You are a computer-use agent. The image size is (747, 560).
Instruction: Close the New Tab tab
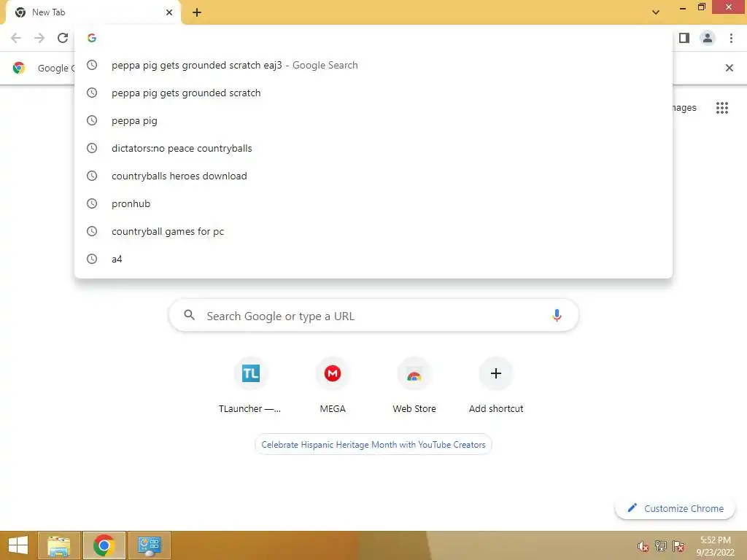(169, 12)
